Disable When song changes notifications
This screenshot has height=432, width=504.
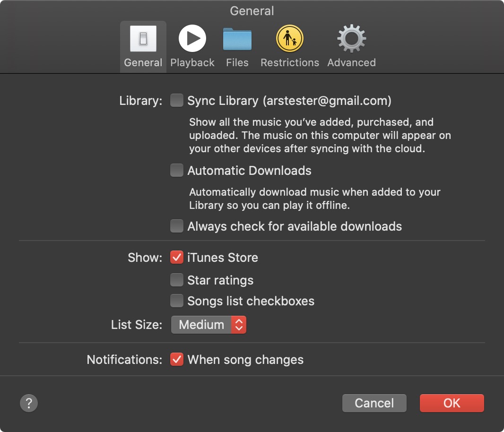coord(177,360)
